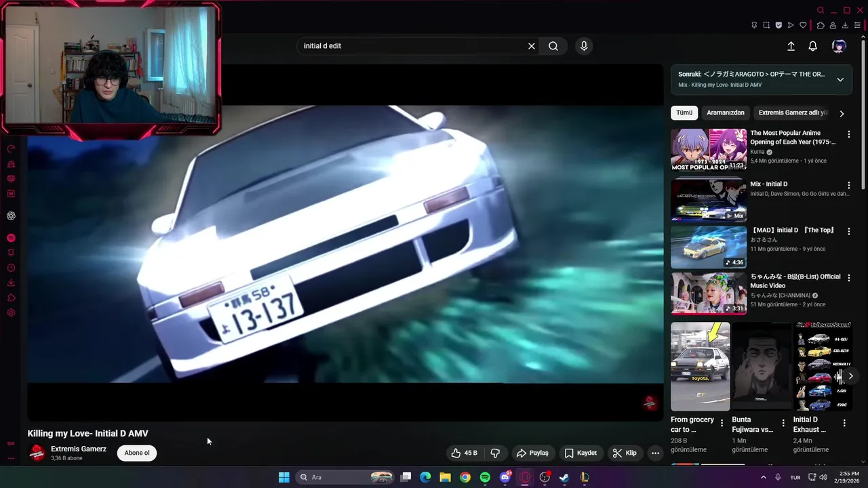Open the YouTube upload/create icon
This screenshot has height=488, width=868.
tap(791, 46)
